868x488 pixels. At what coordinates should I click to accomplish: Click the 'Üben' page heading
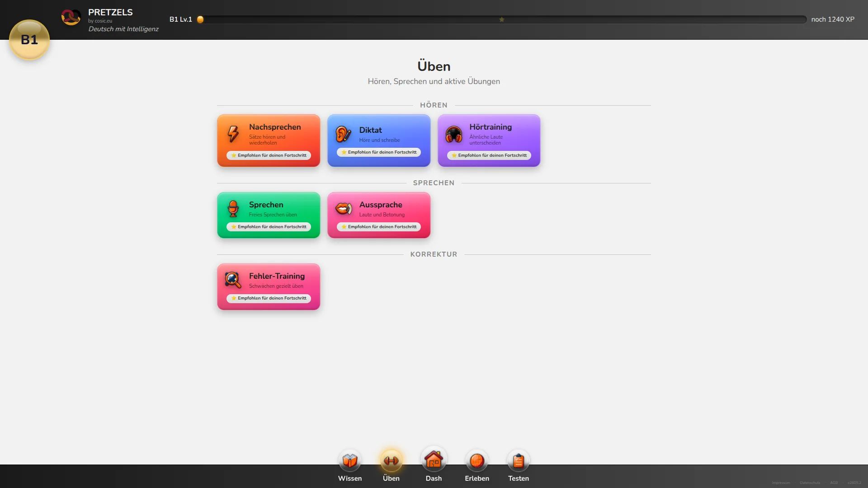point(434,66)
